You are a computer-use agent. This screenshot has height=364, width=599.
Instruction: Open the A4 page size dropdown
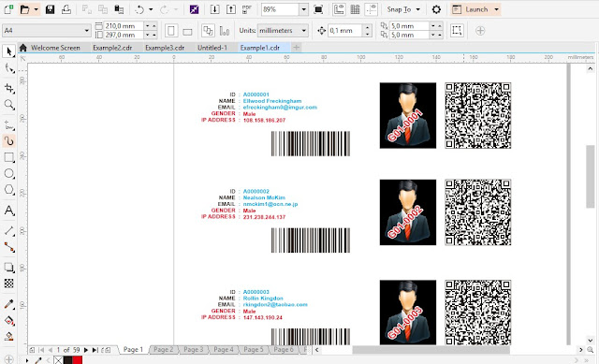coord(47,31)
